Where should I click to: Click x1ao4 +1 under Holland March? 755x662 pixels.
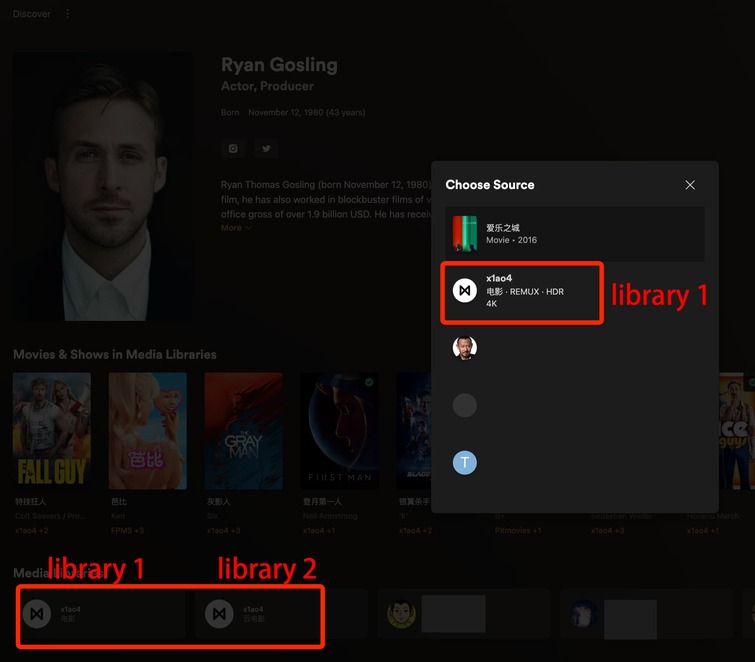click(703, 531)
